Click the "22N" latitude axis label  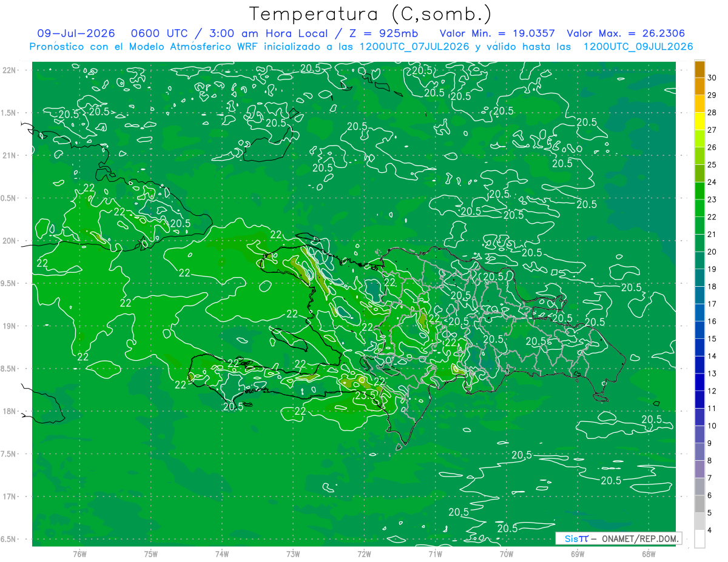pyautogui.click(x=10, y=70)
